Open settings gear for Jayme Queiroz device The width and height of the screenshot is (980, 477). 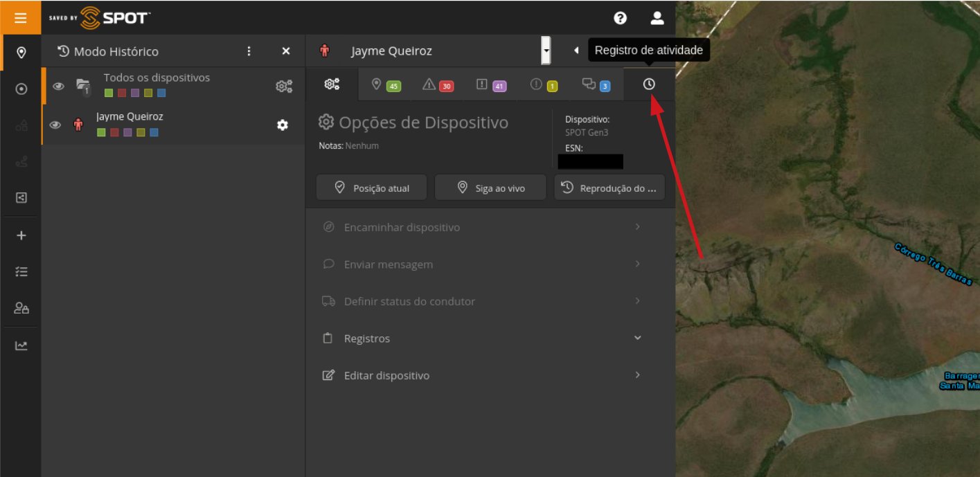coord(283,125)
